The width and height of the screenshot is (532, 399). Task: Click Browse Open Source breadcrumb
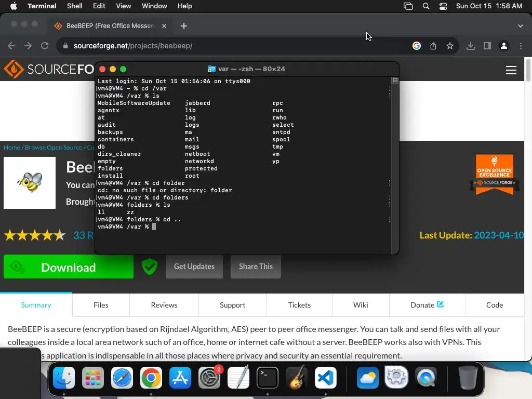coord(54,147)
